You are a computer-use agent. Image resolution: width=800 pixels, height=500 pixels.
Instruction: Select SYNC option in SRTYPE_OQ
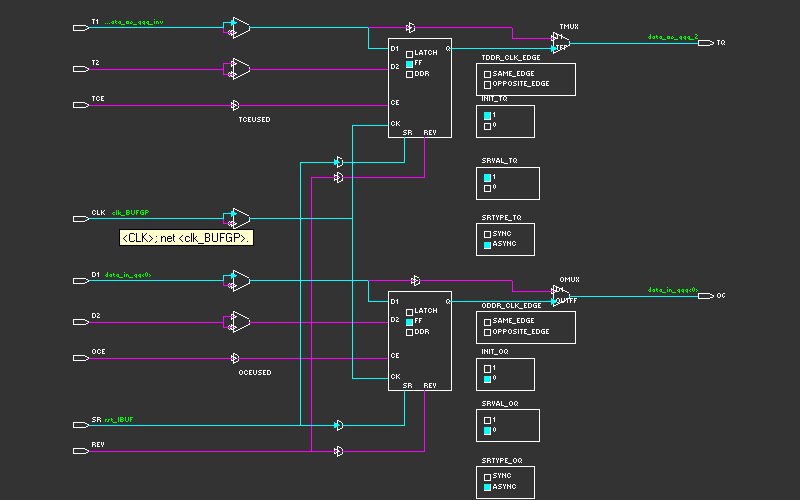(x=488, y=476)
